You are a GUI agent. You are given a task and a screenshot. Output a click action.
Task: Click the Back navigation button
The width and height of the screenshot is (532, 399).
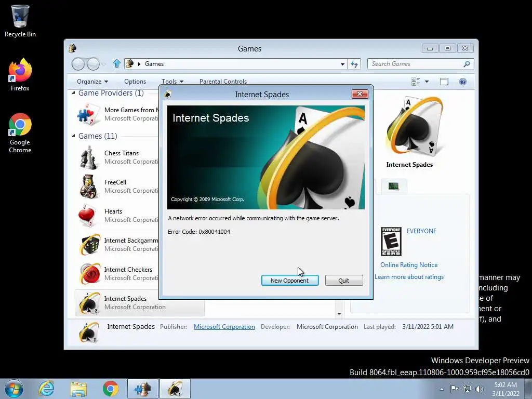click(78, 64)
